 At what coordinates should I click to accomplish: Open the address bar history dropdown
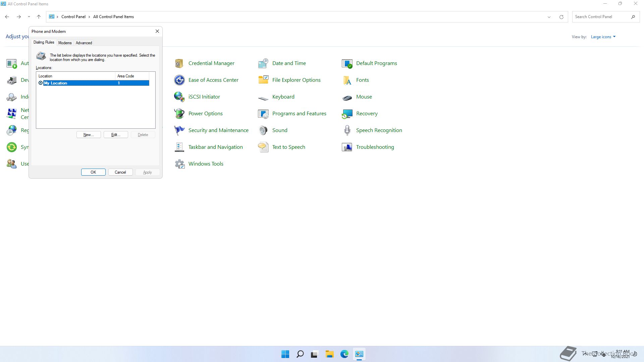549,17
